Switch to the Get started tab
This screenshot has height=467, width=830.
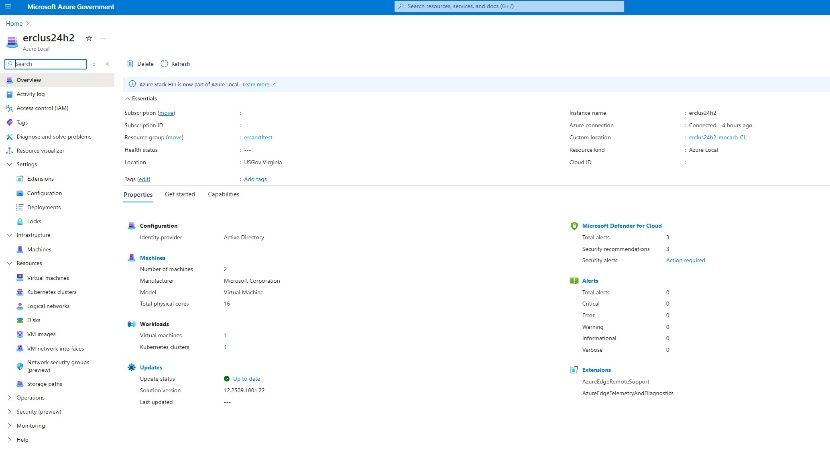click(180, 194)
